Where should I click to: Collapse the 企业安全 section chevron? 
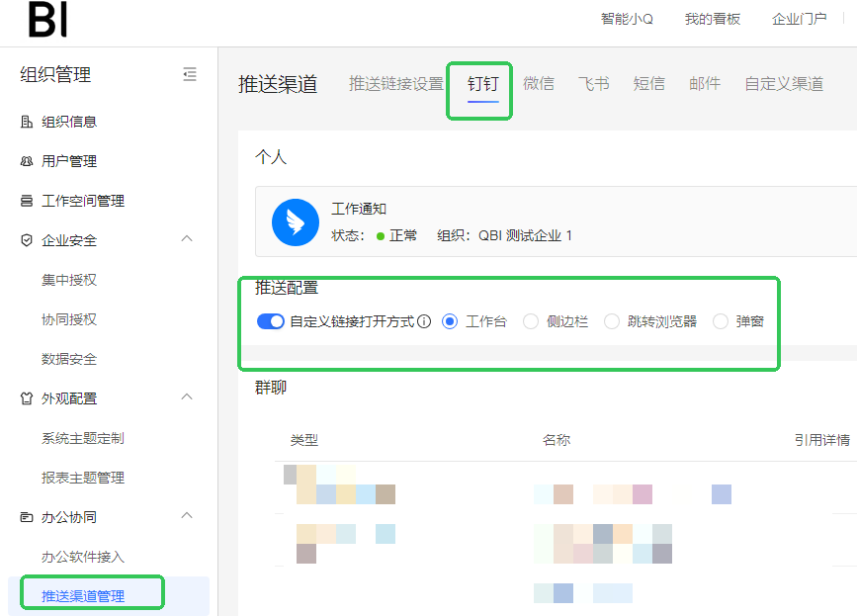pyautogui.click(x=187, y=239)
